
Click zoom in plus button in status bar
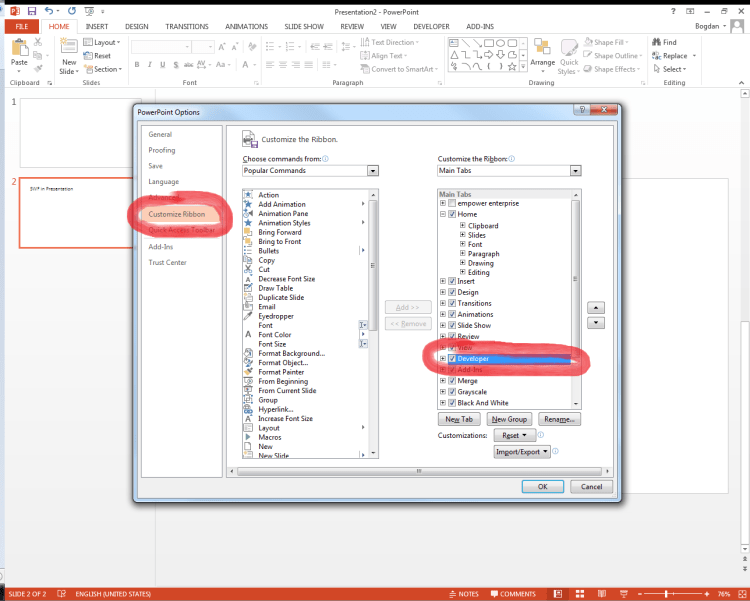[x=707, y=594]
